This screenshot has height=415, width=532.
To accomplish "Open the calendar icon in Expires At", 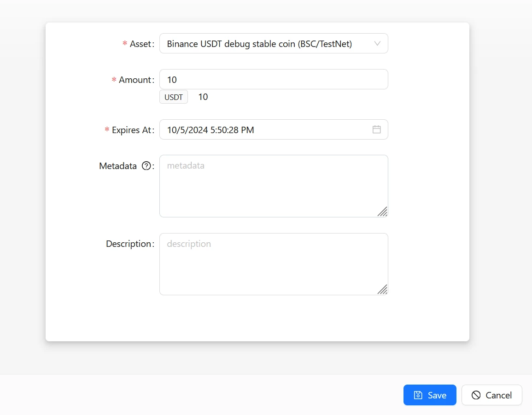I will pyautogui.click(x=376, y=130).
